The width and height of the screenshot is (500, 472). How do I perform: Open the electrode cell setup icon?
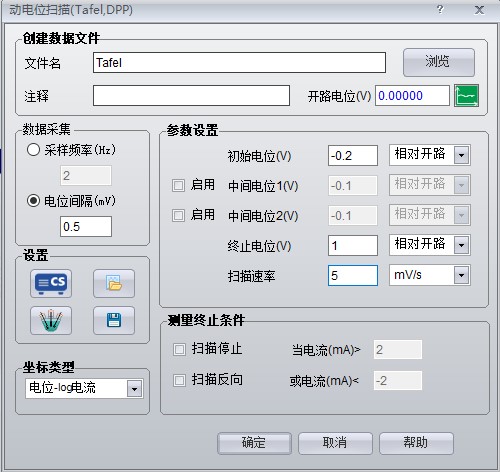click(51, 321)
